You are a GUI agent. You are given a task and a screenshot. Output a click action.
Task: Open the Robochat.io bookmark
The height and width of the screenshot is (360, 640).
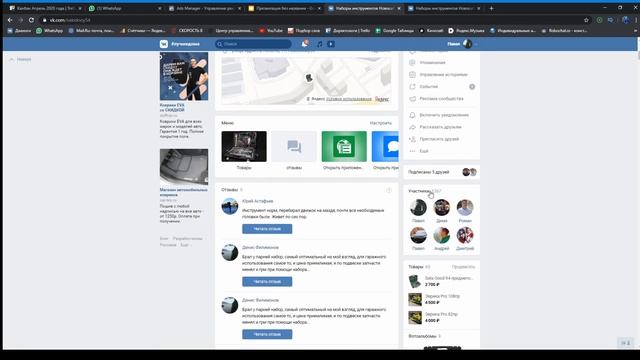click(x=565, y=31)
